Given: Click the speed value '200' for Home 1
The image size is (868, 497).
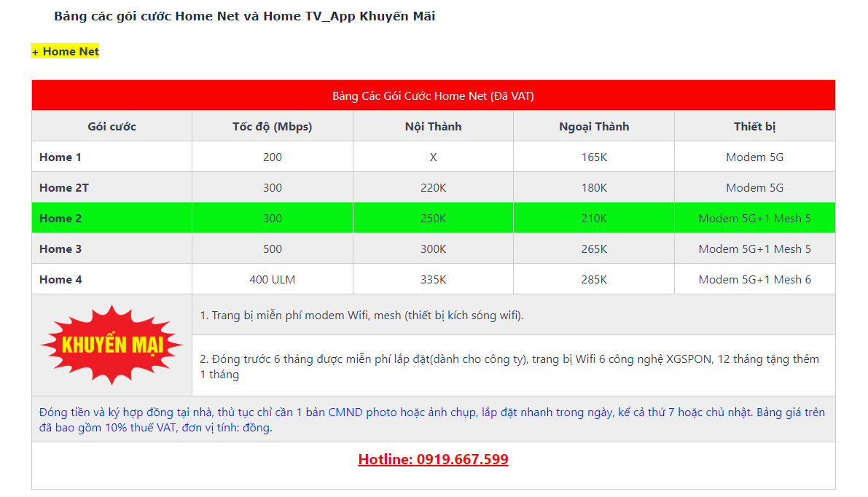Looking at the screenshot, I should (273, 157).
